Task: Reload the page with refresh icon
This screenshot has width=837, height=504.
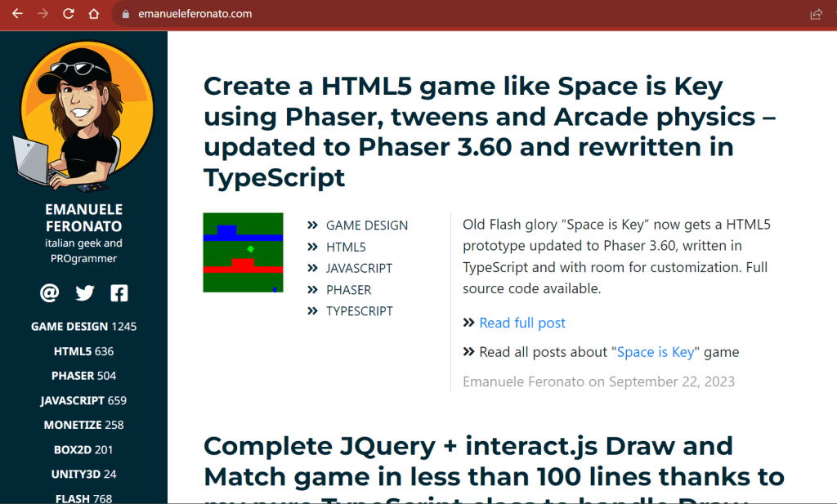Action: [69, 14]
